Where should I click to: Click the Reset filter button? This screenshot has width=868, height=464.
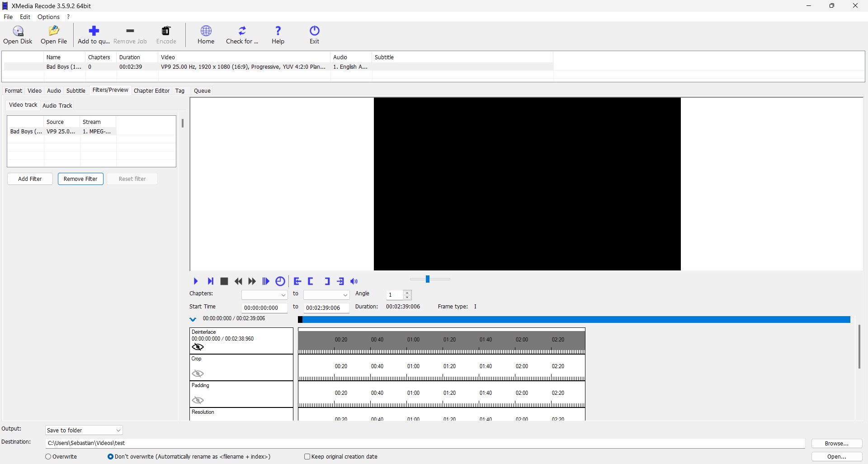(x=132, y=179)
